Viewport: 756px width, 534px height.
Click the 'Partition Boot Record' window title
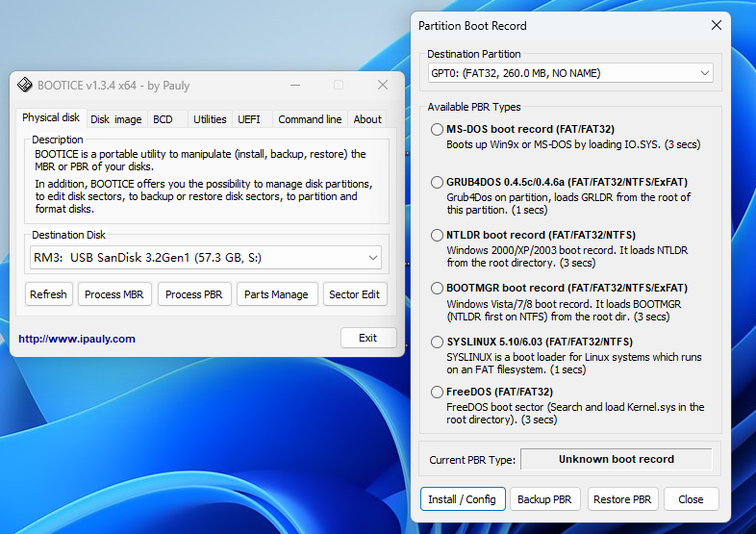472,26
